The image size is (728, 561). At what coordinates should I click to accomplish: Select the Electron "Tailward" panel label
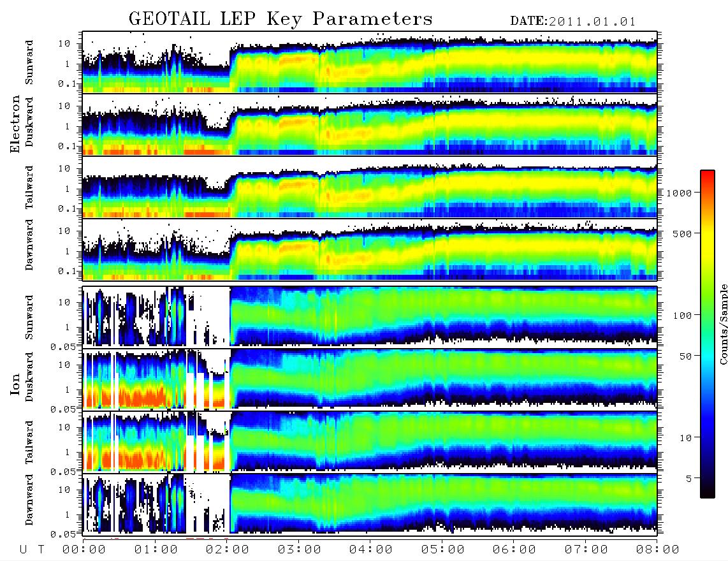[29, 187]
